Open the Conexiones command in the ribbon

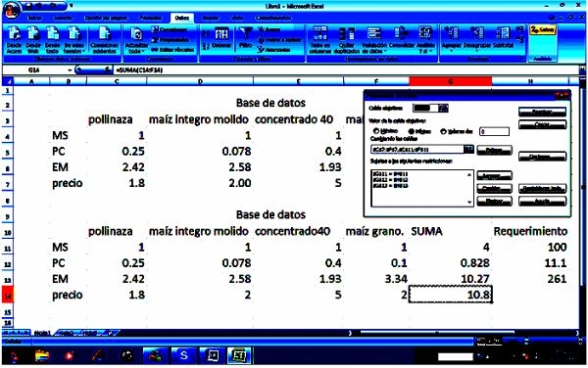pyautogui.click(x=170, y=29)
